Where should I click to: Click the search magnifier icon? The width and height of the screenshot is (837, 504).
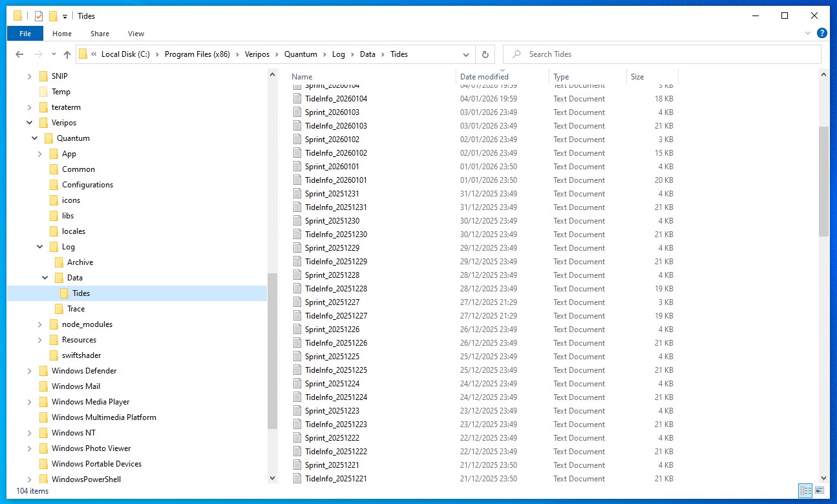(516, 54)
